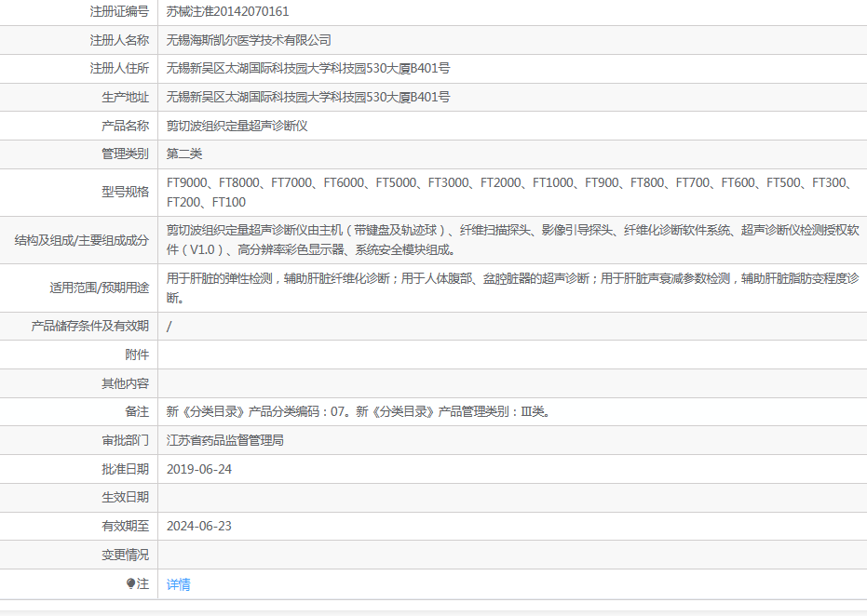Click the bulb icon beside 注
The image size is (867, 616).
[130, 583]
